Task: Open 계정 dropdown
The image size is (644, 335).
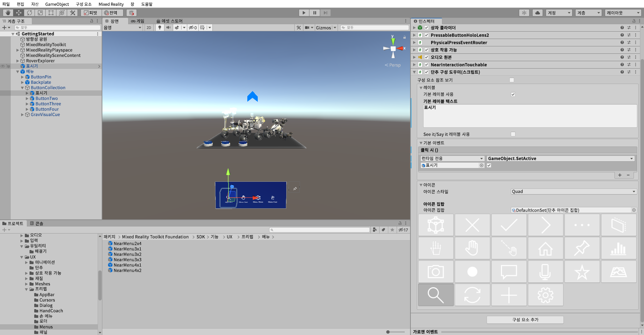Action: (559, 13)
